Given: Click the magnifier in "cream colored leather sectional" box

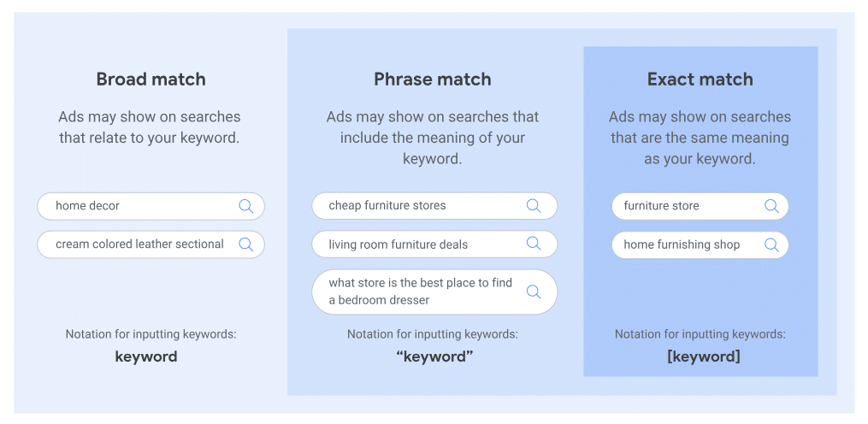Looking at the screenshot, I should (x=246, y=244).
